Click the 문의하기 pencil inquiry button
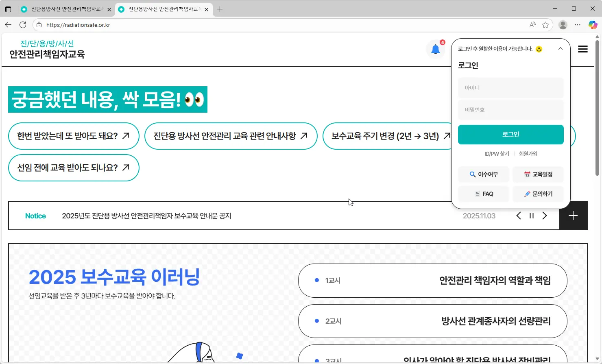The height and width of the screenshot is (364, 602). [539, 194]
